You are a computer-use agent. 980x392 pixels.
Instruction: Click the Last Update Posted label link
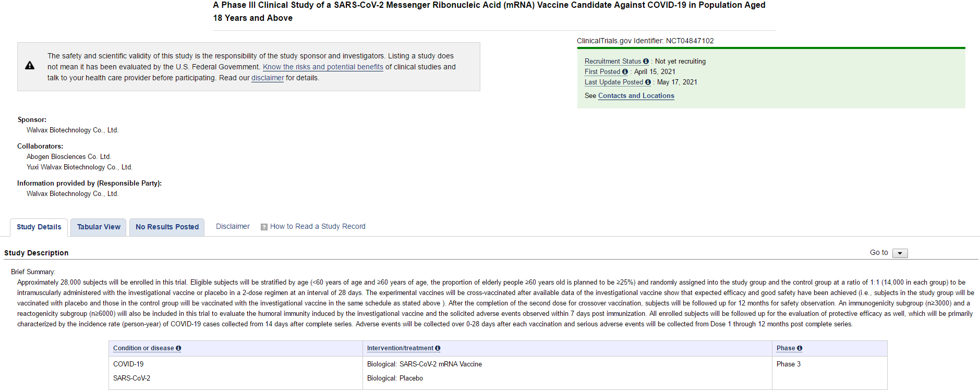coord(613,82)
